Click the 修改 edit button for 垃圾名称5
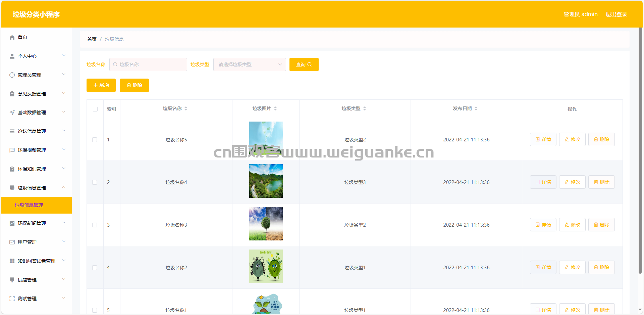Viewport: 644px width, 315px height. click(x=572, y=139)
